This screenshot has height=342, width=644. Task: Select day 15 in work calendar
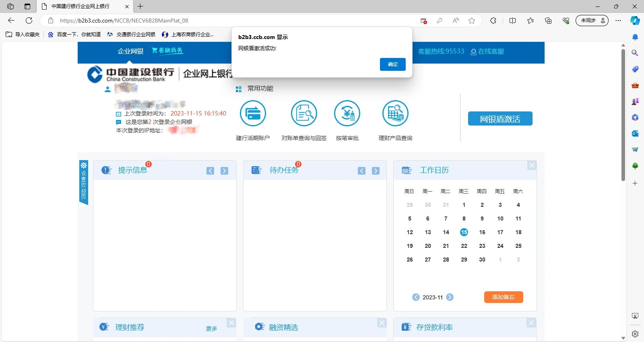464,232
